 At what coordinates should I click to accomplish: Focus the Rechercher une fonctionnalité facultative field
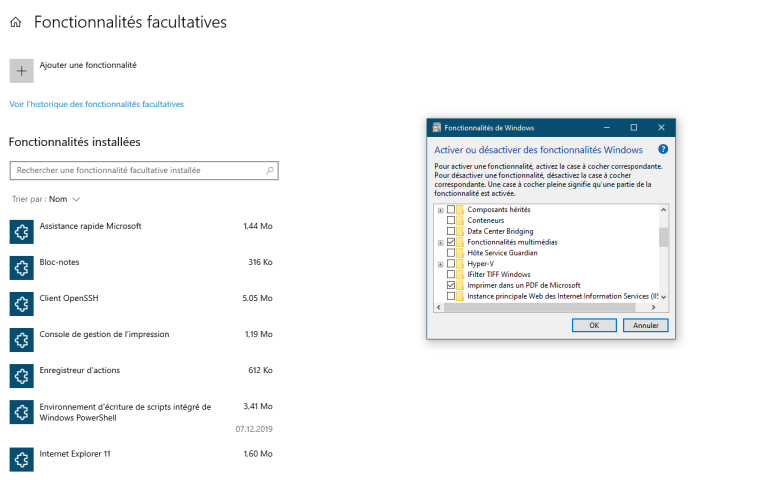click(x=144, y=171)
